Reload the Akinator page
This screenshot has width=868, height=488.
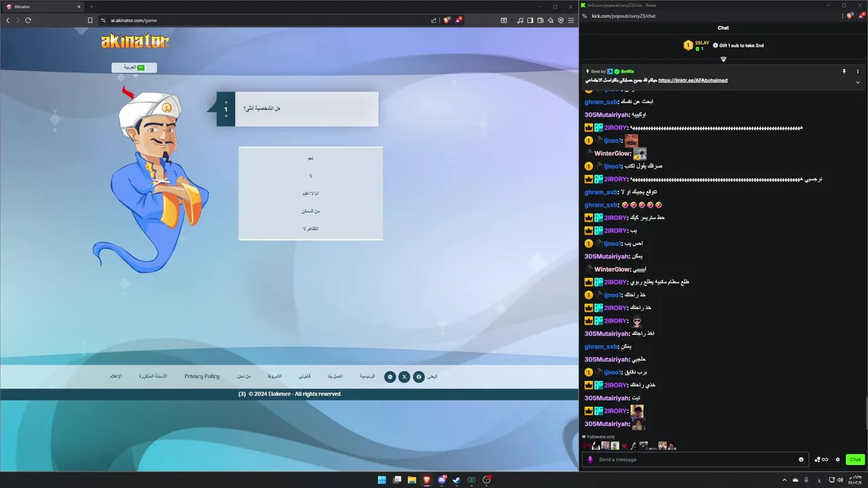(28, 20)
